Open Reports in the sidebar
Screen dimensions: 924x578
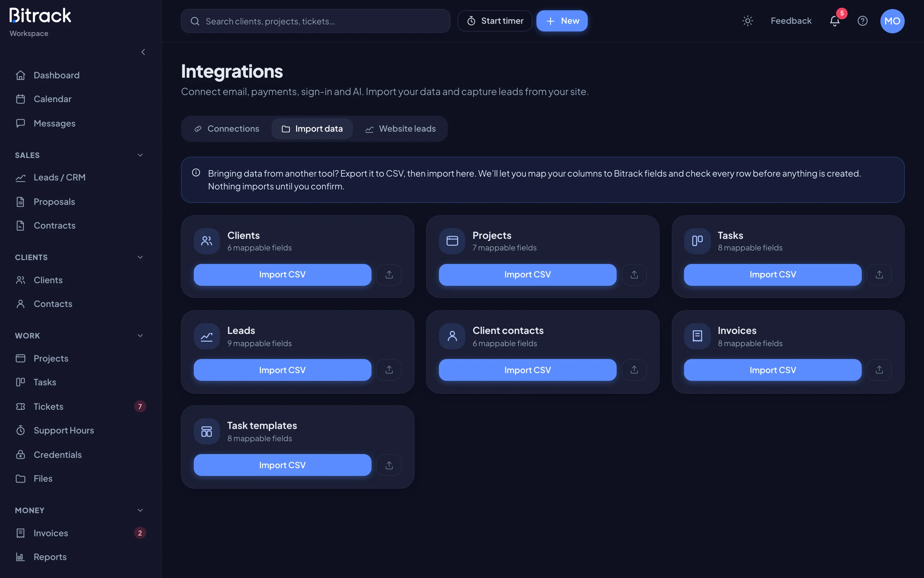(x=80, y=557)
